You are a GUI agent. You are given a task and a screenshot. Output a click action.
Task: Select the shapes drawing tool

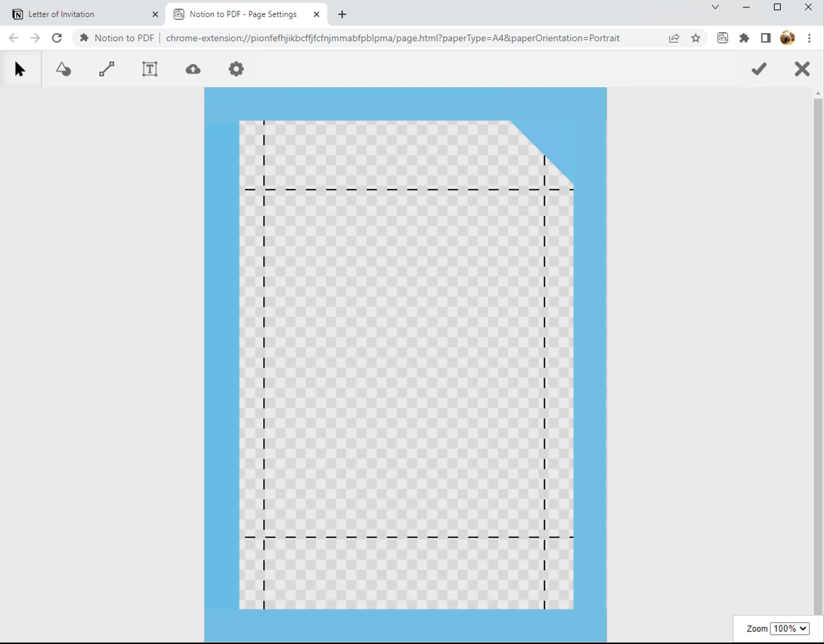[63, 68]
